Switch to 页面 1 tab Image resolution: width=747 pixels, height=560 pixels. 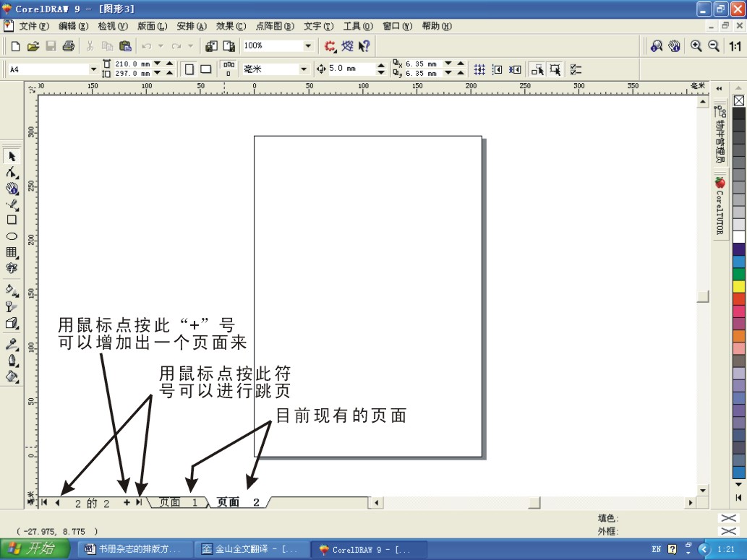(179, 502)
